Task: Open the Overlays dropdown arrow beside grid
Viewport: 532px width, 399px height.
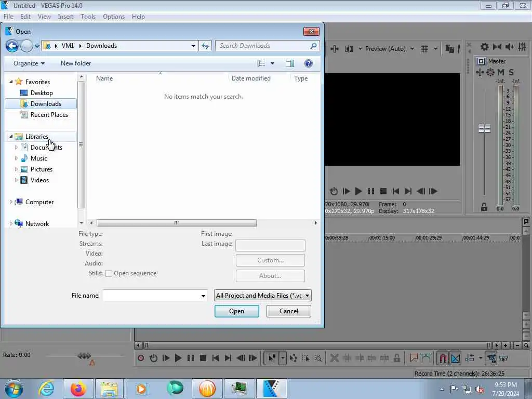Action: tap(435, 49)
